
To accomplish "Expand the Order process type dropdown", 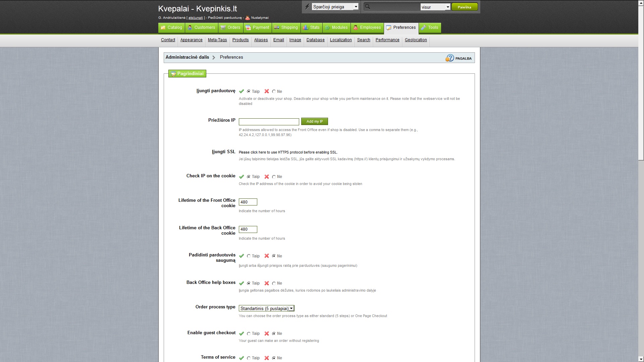I will tap(267, 308).
